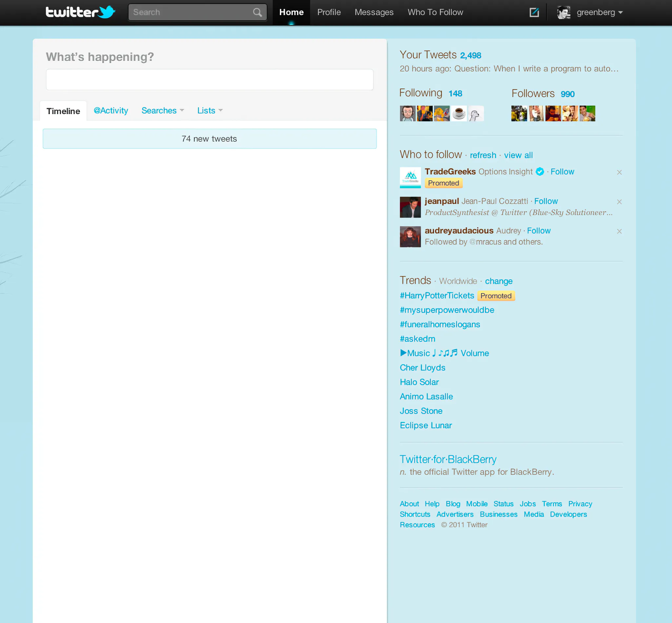Click the TradeGreeks username
The image size is (672, 623).
pyautogui.click(x=450, y=171)
